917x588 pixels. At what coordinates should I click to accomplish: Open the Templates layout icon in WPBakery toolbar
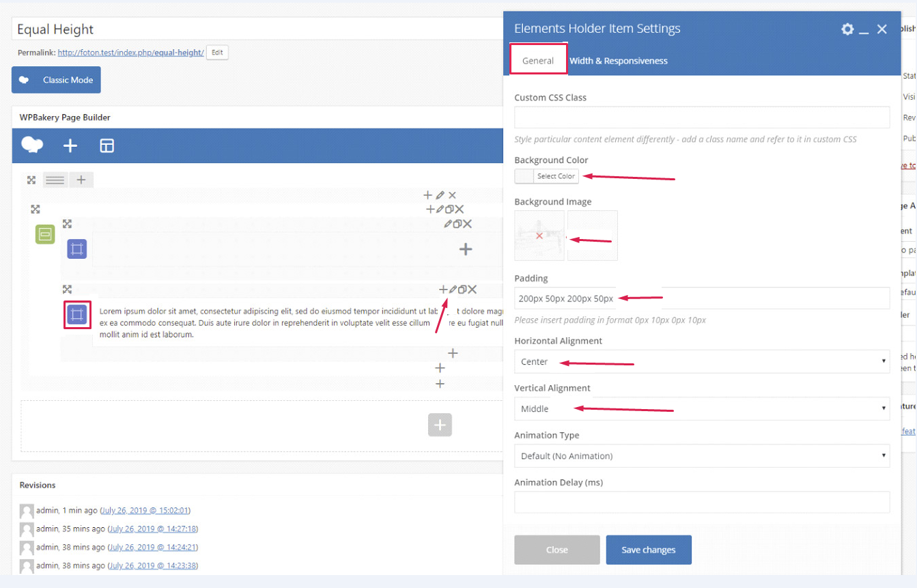point(107,145)
